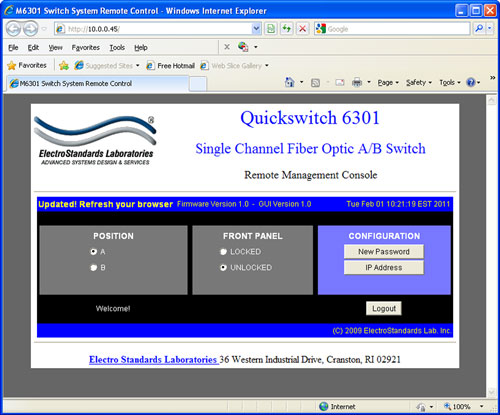
Task: Select the M6301 Switch System Remote Control tab
Action: point(97,83)
